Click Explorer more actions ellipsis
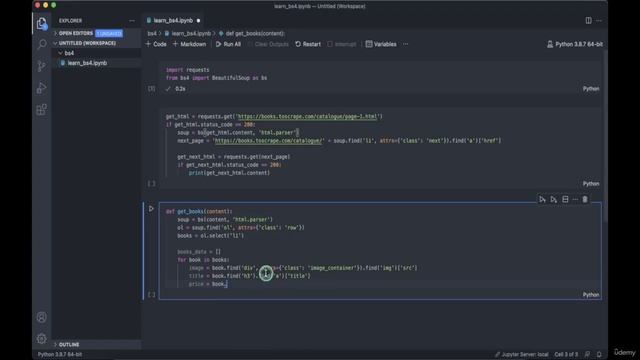This screenshot has width=640, height=360. click(131, 20)
